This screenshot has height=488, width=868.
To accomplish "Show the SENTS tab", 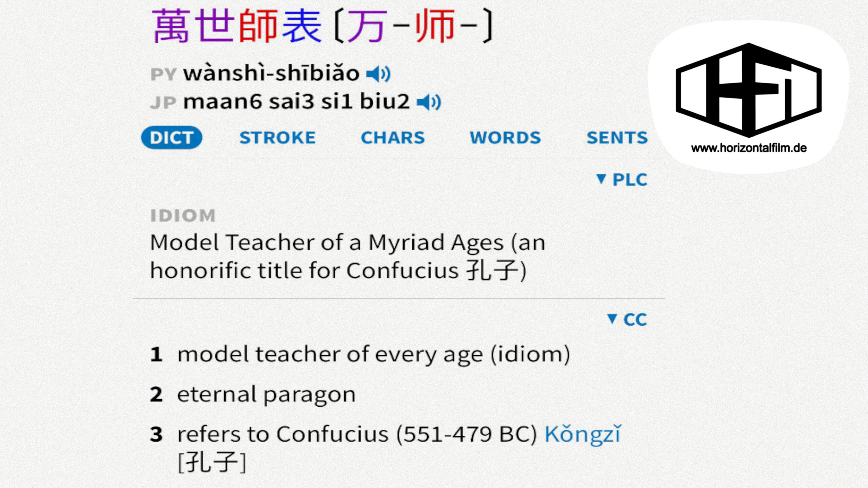I will coord(617,138).
